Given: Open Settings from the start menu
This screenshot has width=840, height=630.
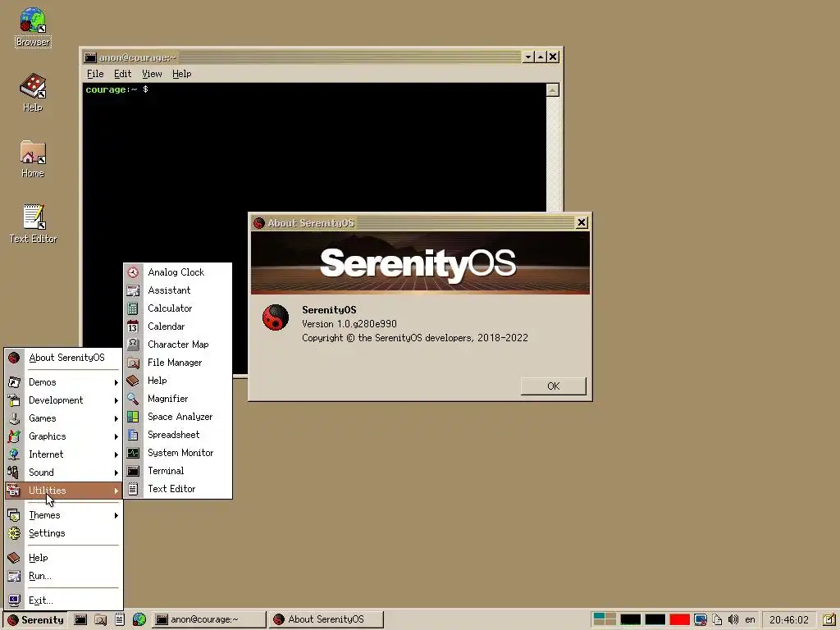Looking at the screenshot, I should (63, 533).
